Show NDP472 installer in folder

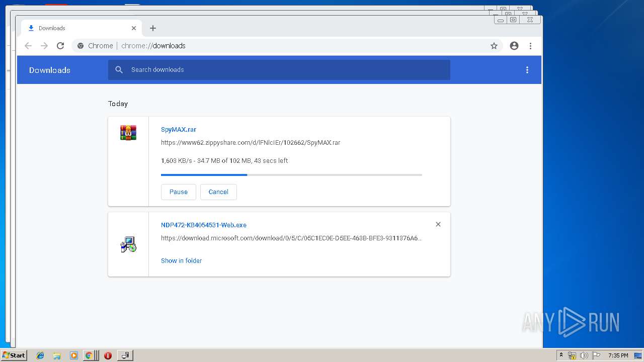pyautogui.click(x=181, y=260)
